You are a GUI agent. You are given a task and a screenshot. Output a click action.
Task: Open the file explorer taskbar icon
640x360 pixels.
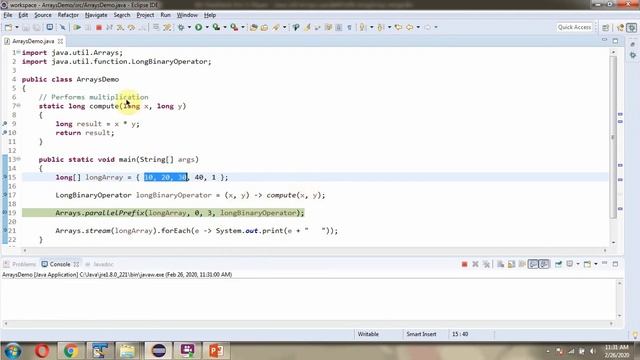127,351
